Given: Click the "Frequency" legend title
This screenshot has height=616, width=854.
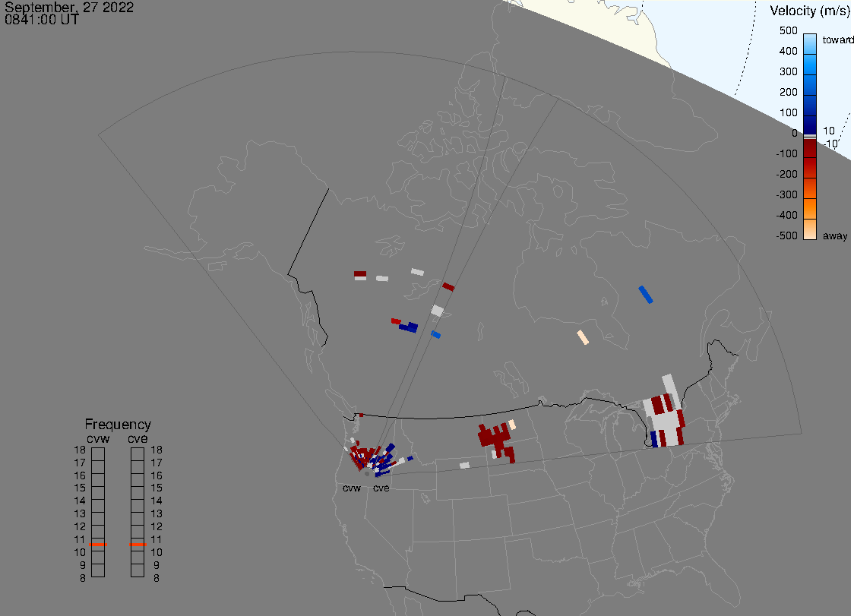Looking at the screenshot, I should (x=118, y=425).
